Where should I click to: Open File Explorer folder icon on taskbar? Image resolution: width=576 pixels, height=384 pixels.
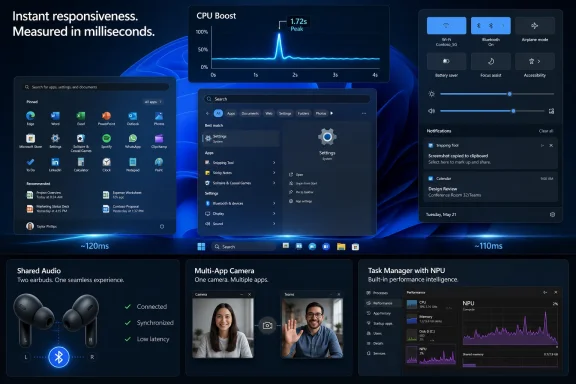tap(341, 247)
